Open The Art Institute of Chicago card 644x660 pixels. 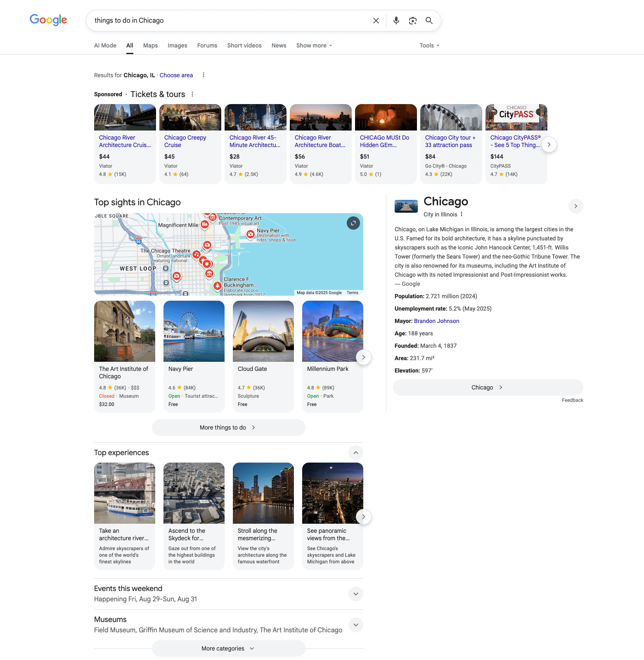tap(125, 356)
